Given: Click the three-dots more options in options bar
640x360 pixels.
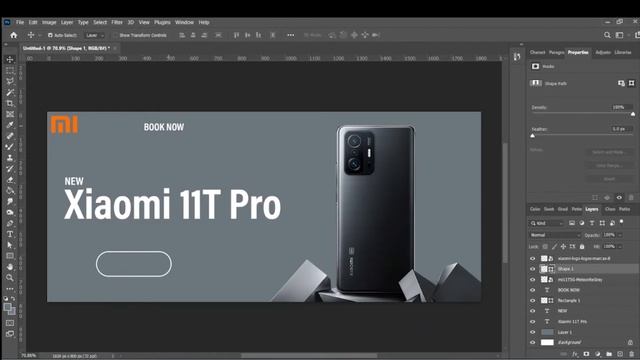Looking at the screenshot, I should 291,35.
